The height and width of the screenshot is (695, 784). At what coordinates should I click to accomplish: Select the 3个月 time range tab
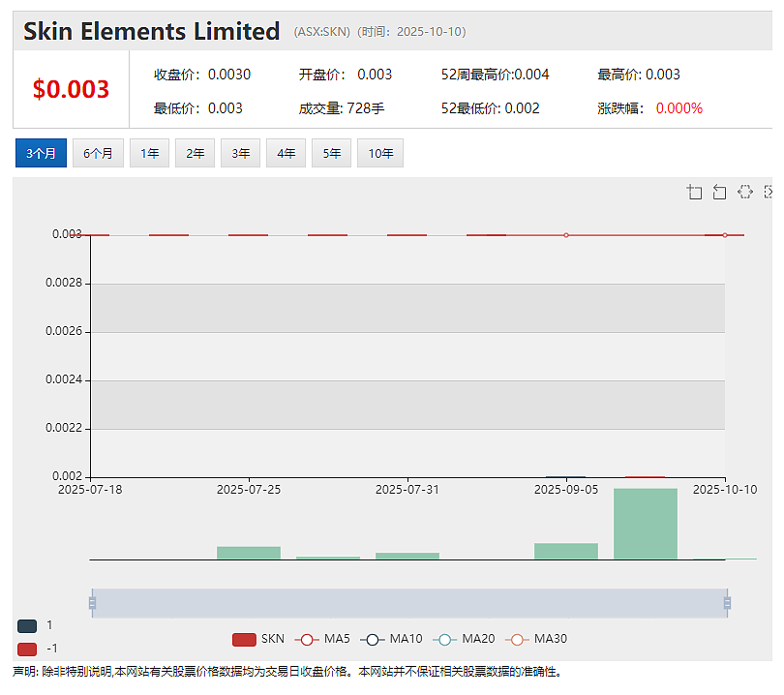tap(41, 153)
